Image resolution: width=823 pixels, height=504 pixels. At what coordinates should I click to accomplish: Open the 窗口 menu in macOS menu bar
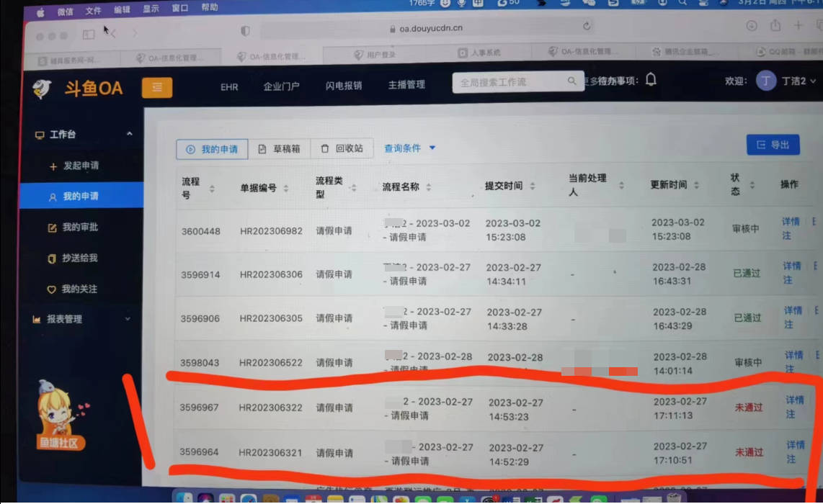180,9
